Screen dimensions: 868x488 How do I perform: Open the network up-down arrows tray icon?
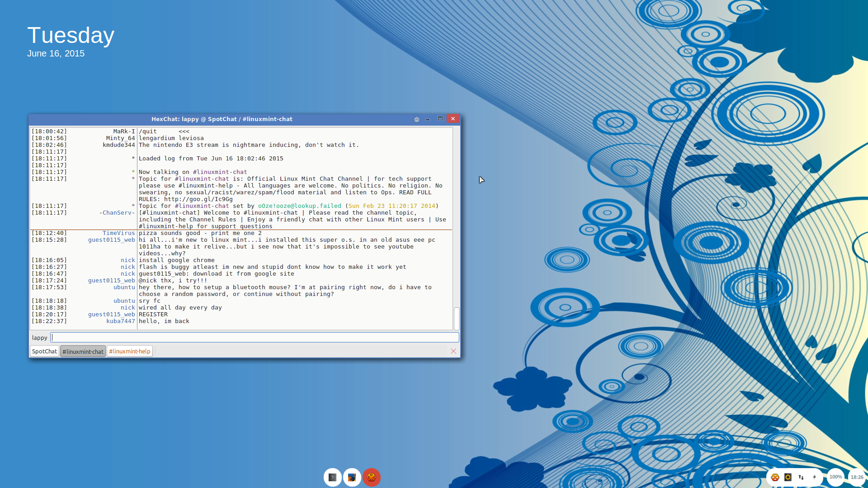point(801,477)
